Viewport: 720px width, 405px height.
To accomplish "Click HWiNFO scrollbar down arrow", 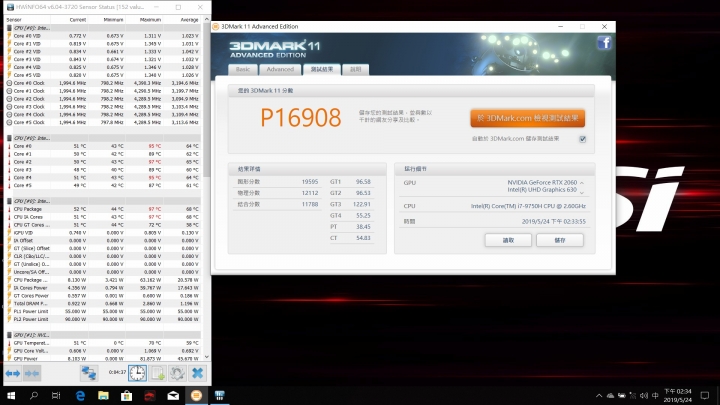I will [206, 357].
